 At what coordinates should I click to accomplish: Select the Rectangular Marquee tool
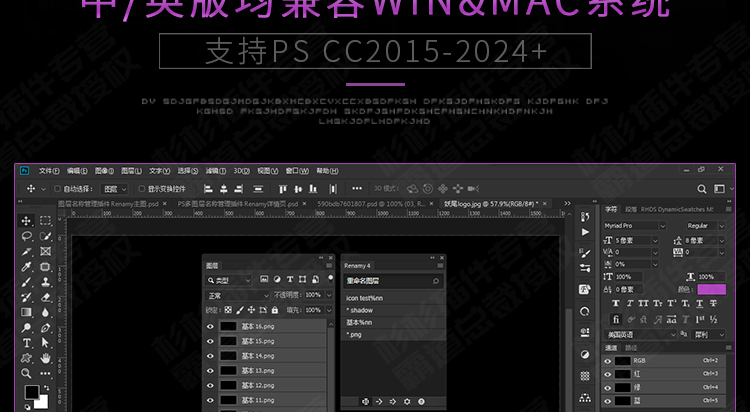click(45, 221)
